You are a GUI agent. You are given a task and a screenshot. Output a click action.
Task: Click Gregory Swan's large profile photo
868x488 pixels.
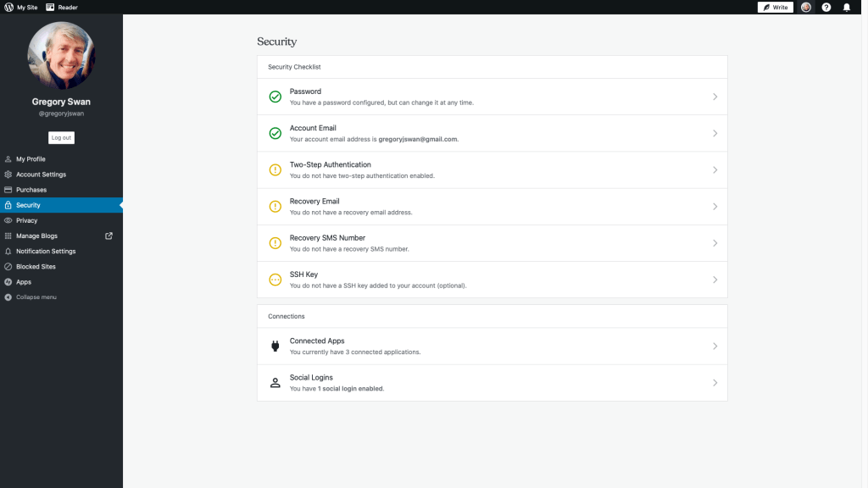[x=61, y=56]
